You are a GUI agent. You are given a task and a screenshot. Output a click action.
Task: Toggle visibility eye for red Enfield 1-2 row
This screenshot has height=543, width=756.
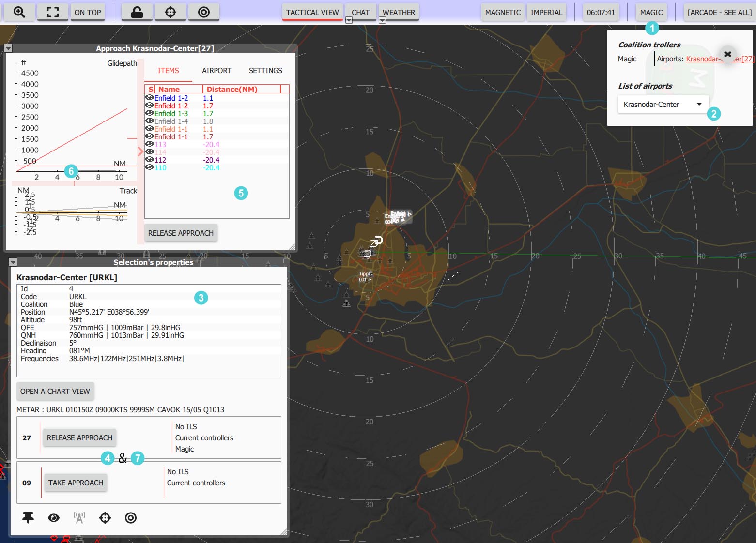coord(150,106)
